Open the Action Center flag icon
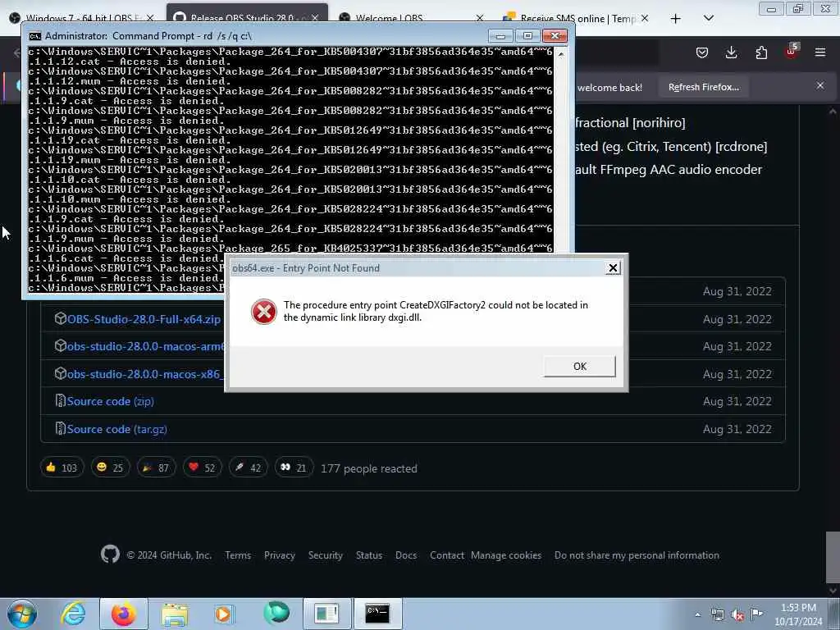Viewport: 840px width, 630px height. 756,614
